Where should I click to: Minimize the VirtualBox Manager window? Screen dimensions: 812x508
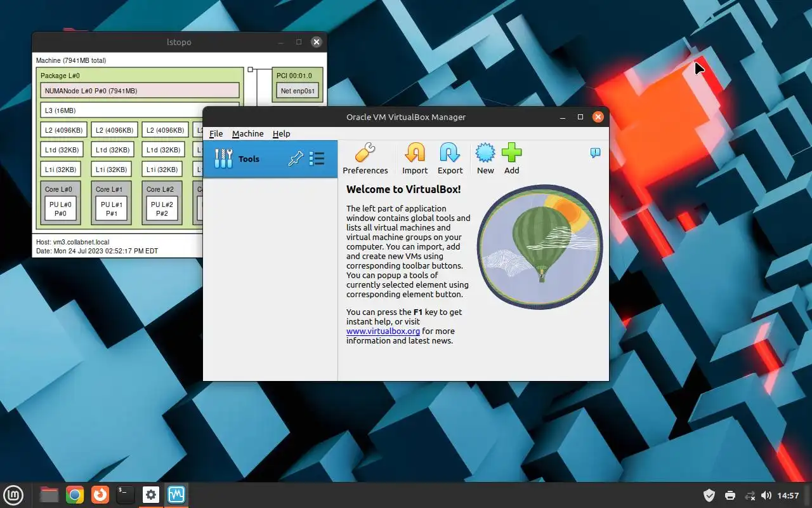[563, 117]
